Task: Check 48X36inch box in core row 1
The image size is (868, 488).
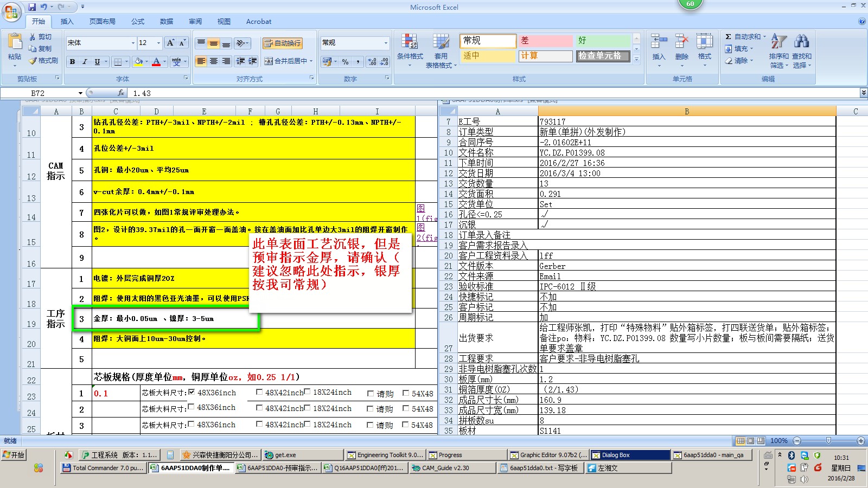Action: point(191,392)
